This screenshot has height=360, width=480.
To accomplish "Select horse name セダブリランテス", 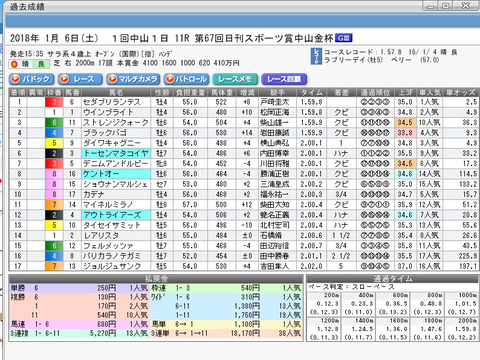I will tap(112, 102).
